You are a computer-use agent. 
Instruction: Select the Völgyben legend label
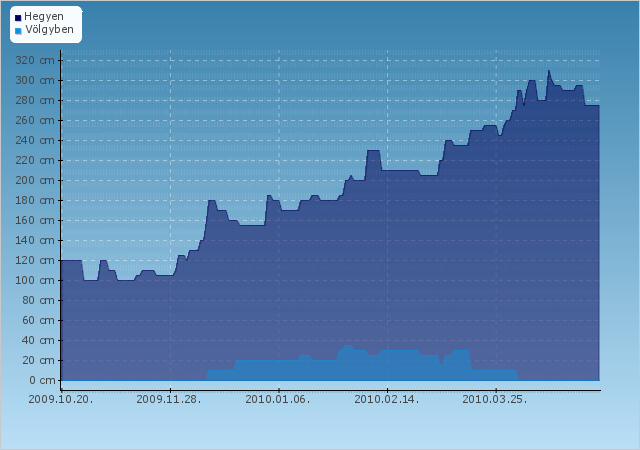coord(49,29)
